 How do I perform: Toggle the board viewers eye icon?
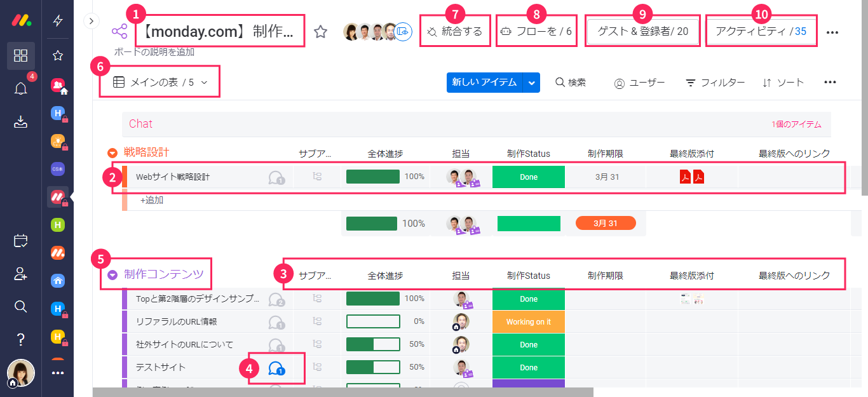click(403, 31)
